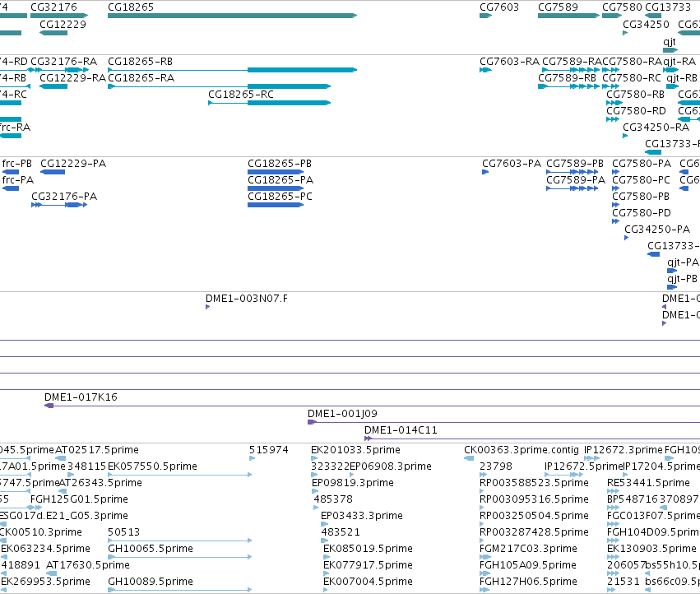This screenshot has height=594, width=700.
Task: Click the CG7580 gene label
Action: (x=623, y=7)
